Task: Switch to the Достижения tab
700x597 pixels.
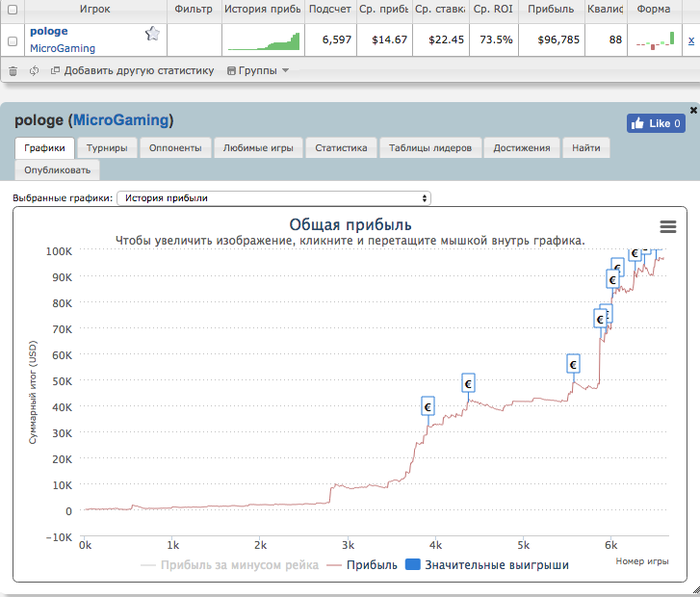Action: 521,148
